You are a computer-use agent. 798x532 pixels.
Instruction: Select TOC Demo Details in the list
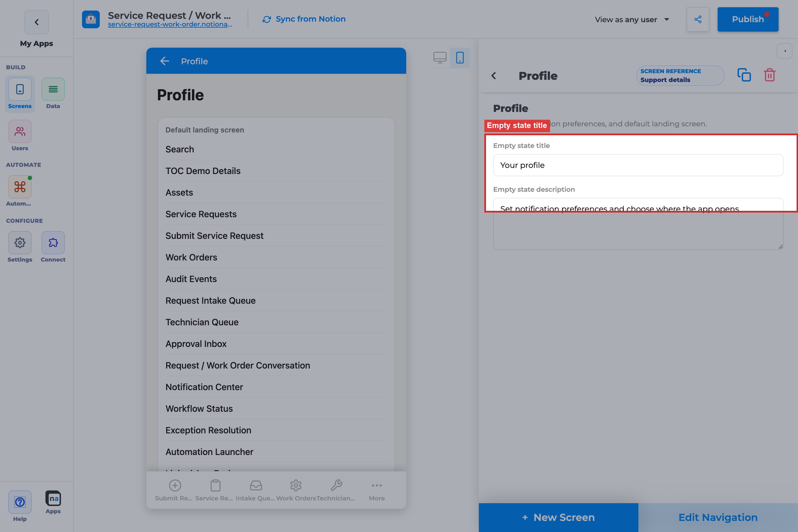tap(276, 171)
